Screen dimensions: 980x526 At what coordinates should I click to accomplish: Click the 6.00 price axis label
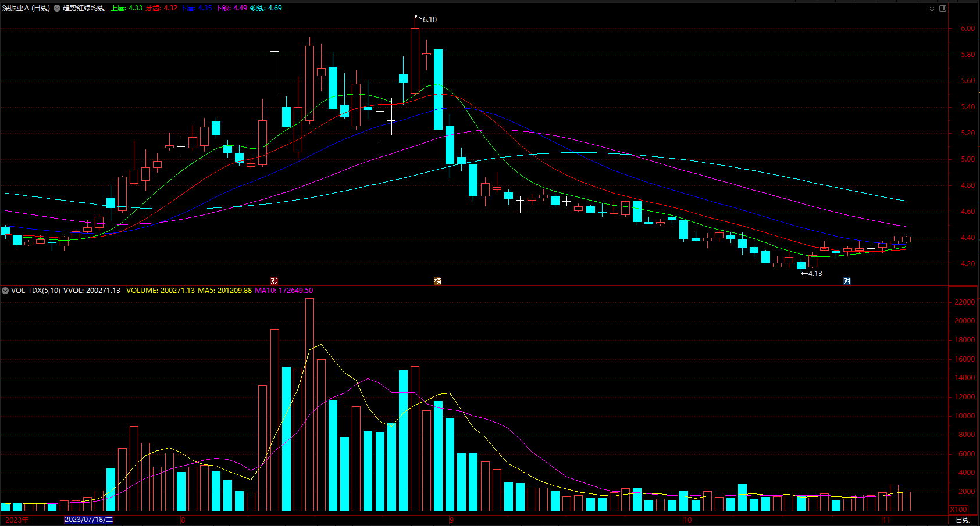pyautogui.click(x=968, y=28)
